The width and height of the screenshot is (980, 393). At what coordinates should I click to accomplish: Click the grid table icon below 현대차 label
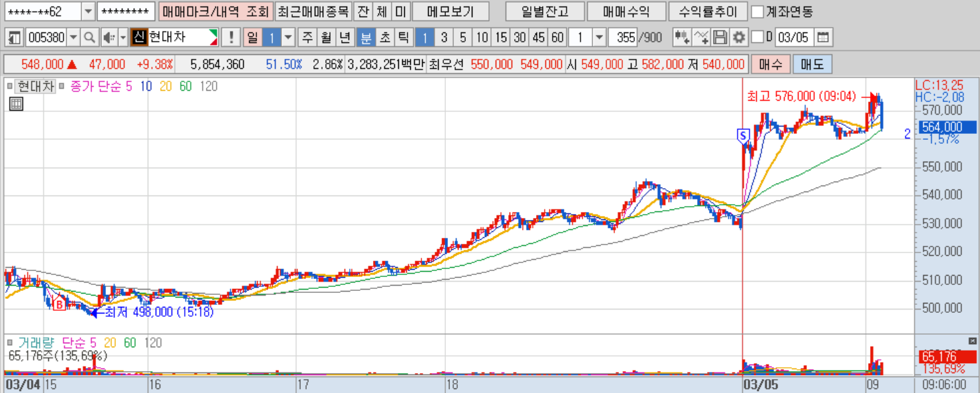pos(16,103)
